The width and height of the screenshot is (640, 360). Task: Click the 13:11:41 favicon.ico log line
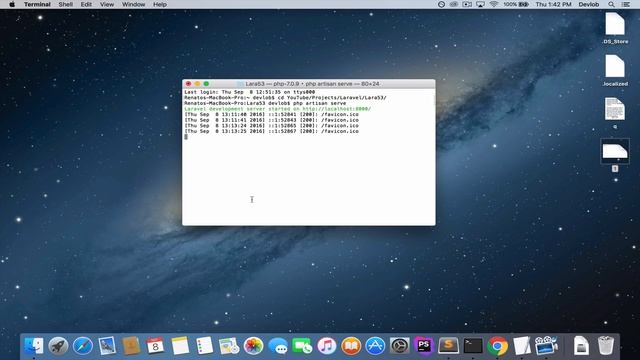271,120
